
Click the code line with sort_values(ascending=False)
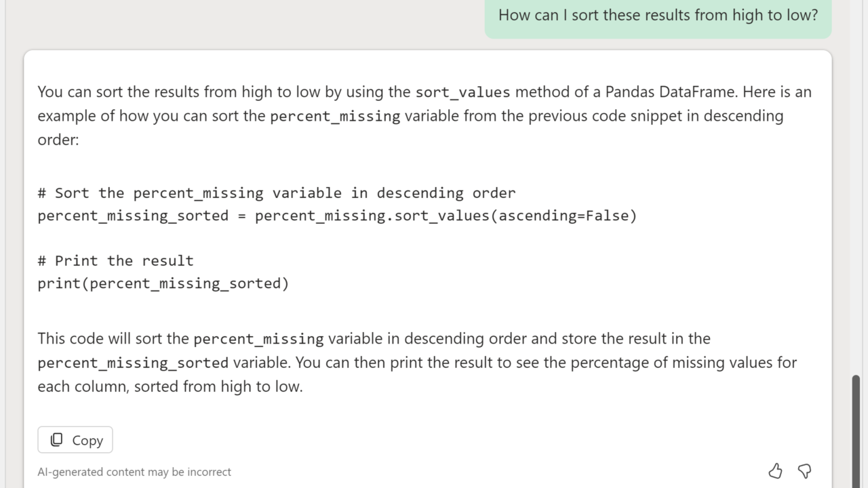click(x=337, y=216)
